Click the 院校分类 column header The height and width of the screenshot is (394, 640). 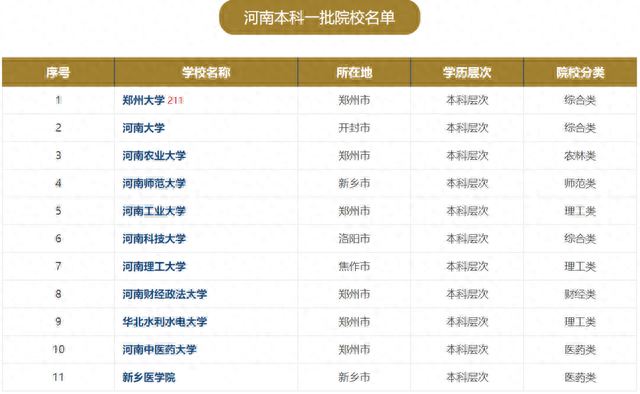click(580, 73)
